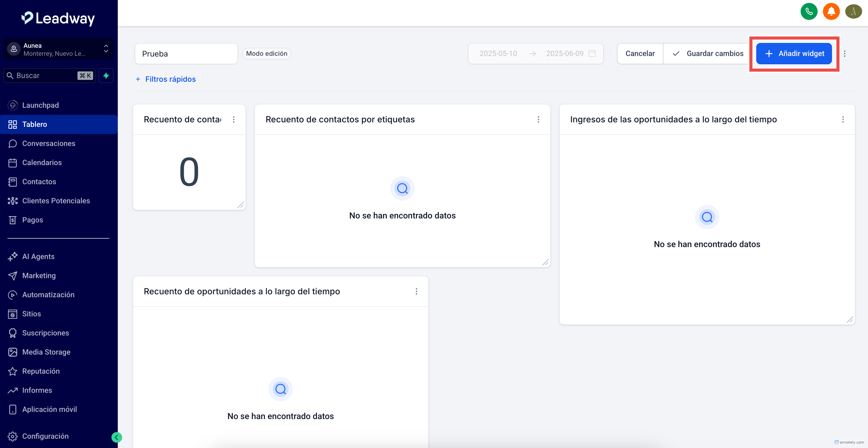Open Automatización from the sidebar
Screen dimensions: 868x448
click(48, 295)
